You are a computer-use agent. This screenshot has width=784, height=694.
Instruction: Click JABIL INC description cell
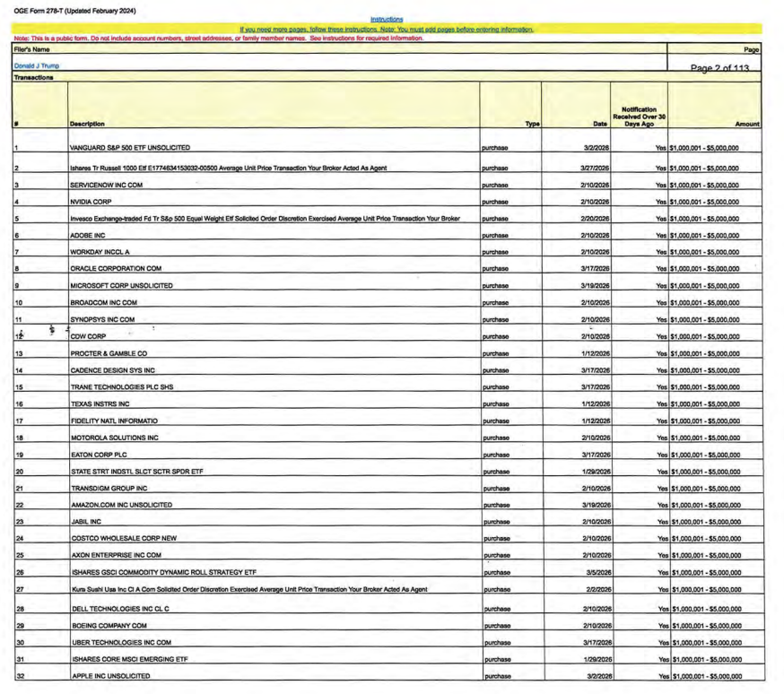click(x=86, y=522)
